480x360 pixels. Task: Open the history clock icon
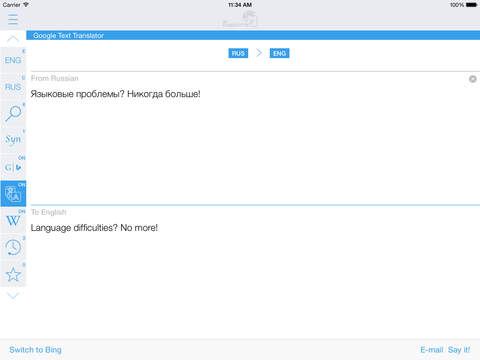[x=13, y=247]
